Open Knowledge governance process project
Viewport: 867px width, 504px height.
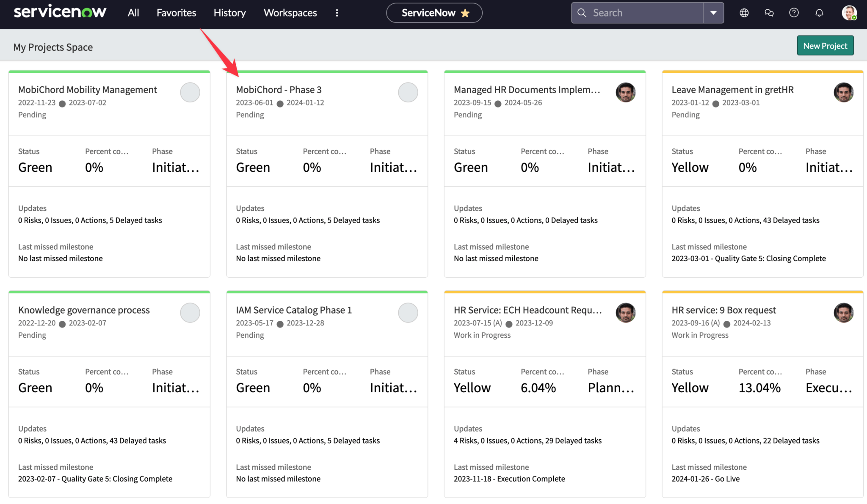(84, 310)
